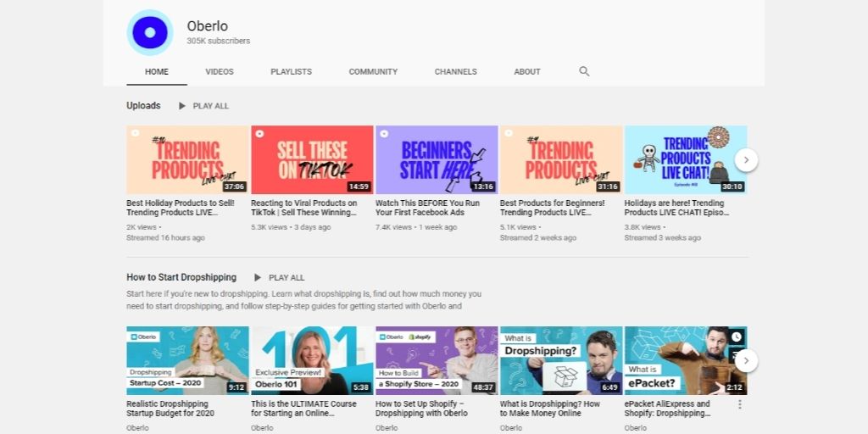This screenshot has width=868, height=434.
Task: Click the Uploads play all triangle icon
Action: click(x=182, y=106)
